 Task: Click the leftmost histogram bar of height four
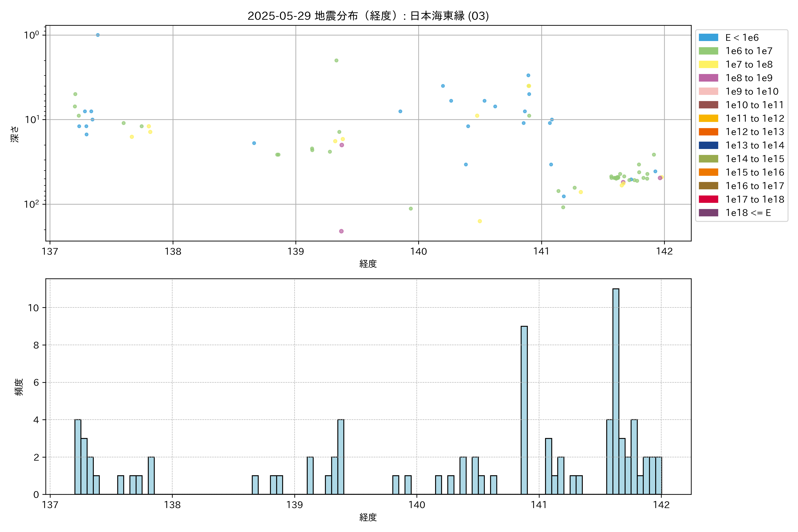click(x=78, y=457)
